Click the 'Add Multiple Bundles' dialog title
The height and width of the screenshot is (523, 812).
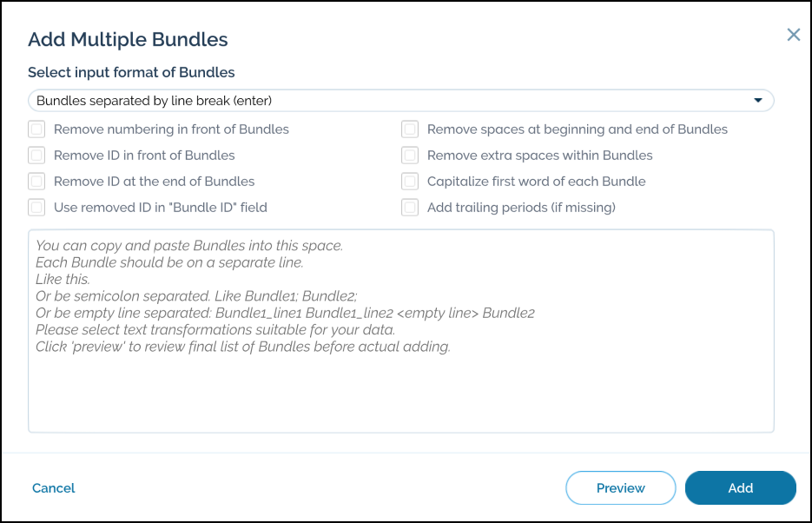pyautogui.click(x=128, y=39)
